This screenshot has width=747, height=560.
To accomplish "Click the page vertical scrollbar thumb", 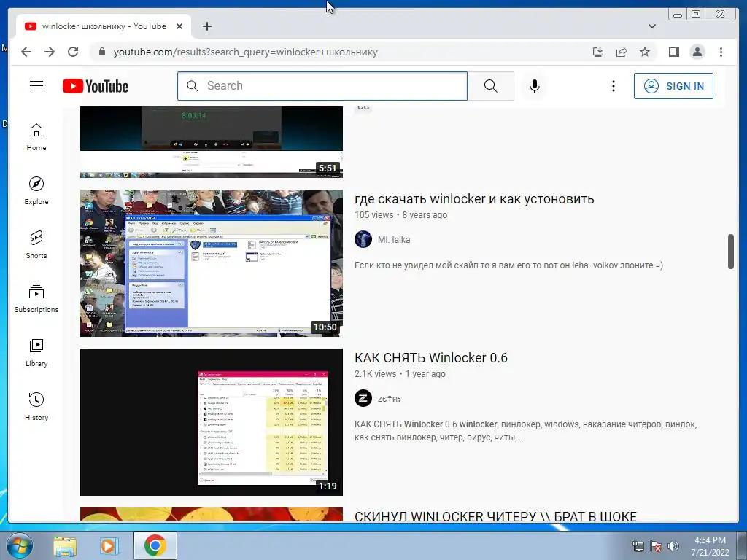I will coord(730,252).
